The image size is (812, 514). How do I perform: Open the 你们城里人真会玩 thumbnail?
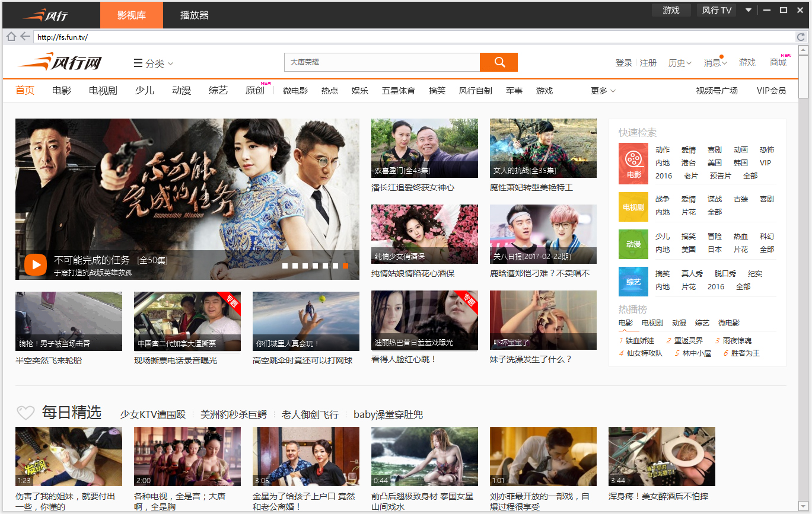coord(306,321)
